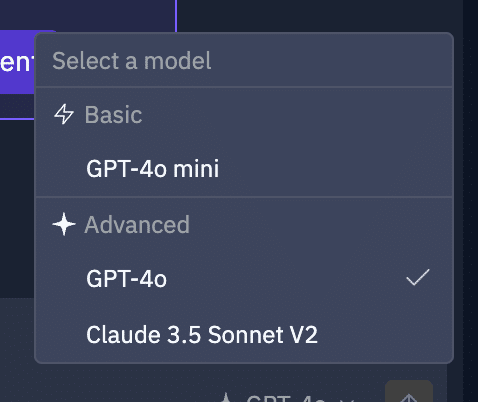Click the sparkle icon in the bottom model selector
The width and height of the screenshot is (478, 402).
coord(226,398)
